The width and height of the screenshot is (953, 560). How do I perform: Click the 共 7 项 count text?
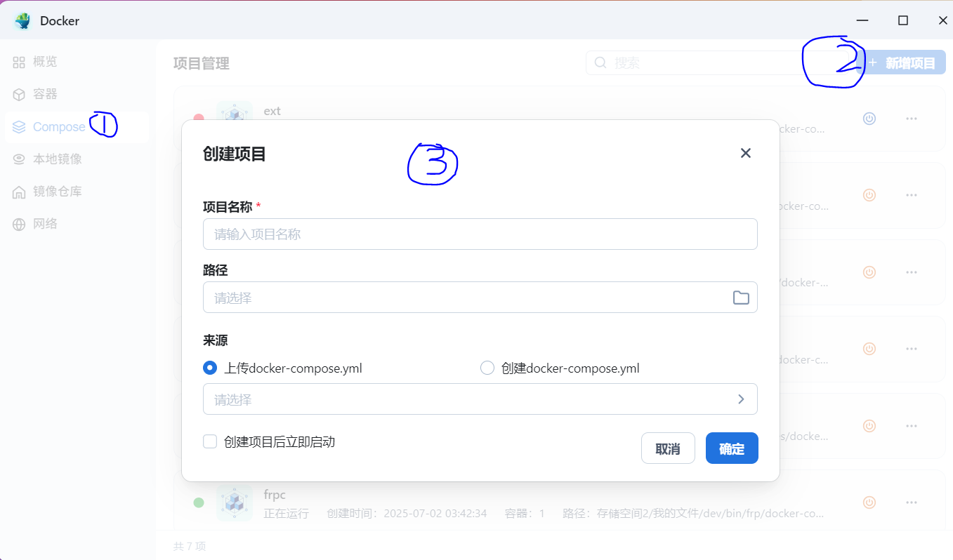[x=190, y=546]
